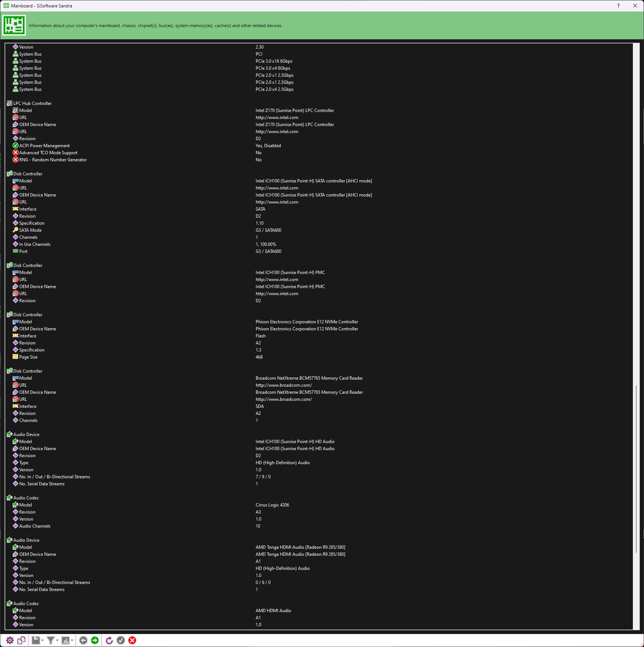Viewport: 644px width, 647px height.
Task: Click Audio Device heading above Intel HD Audio
Action: (x=26, y=435)
